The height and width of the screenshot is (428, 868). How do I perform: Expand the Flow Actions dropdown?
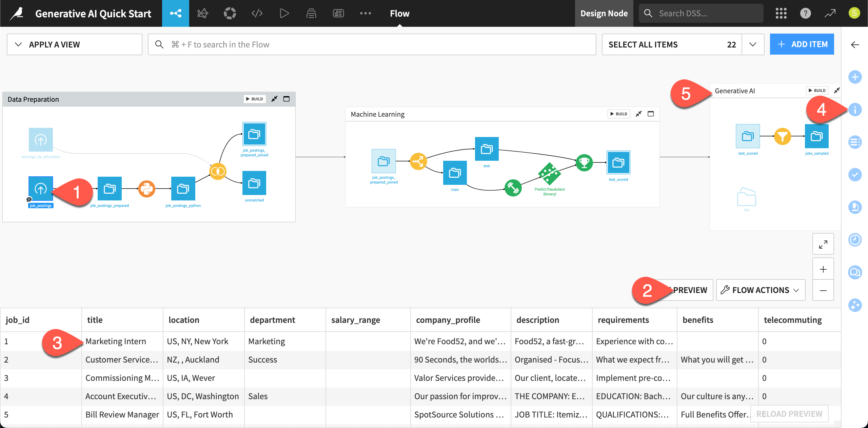(x=760, y=290)
